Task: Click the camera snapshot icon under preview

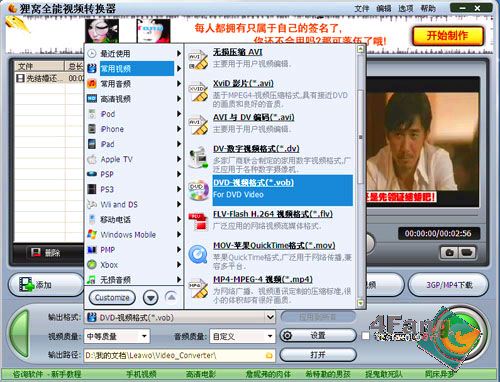Action: 449,253
